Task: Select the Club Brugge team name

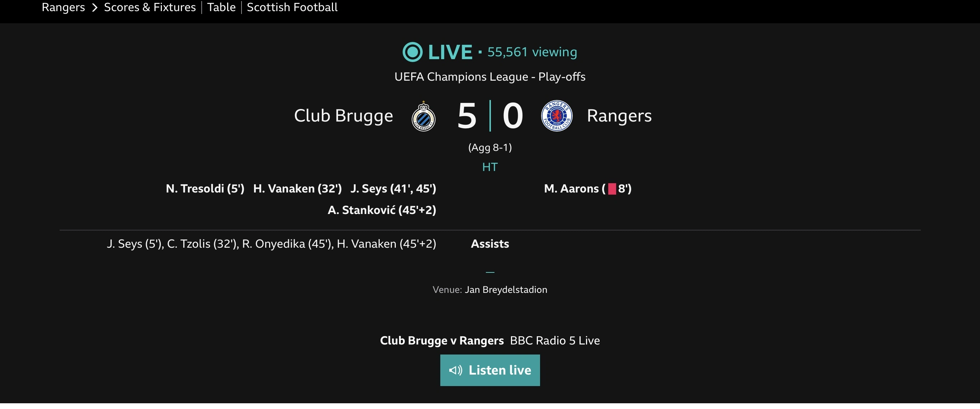Action: pyautogui.click(x=343, y=116)
